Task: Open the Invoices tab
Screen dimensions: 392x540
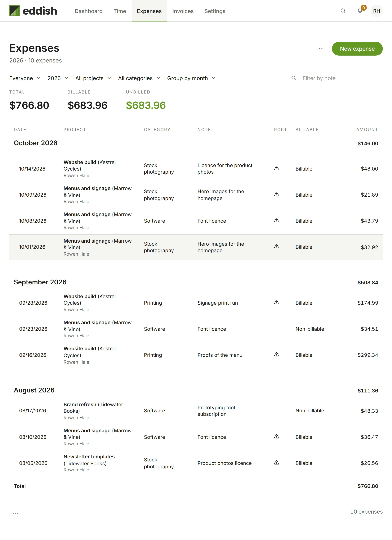Action: pos(183,11)
